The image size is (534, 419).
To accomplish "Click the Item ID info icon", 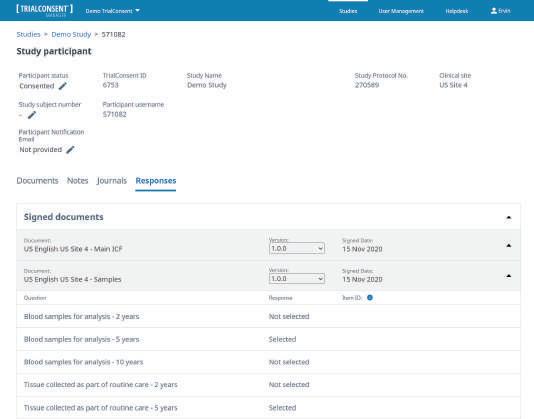I will 370,298.
